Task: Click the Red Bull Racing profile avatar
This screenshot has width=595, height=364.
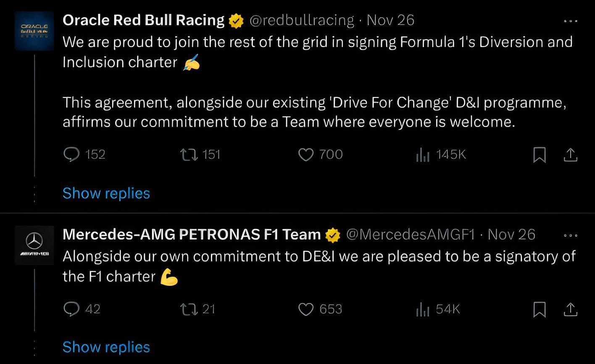Action: [x=34, y=31]
